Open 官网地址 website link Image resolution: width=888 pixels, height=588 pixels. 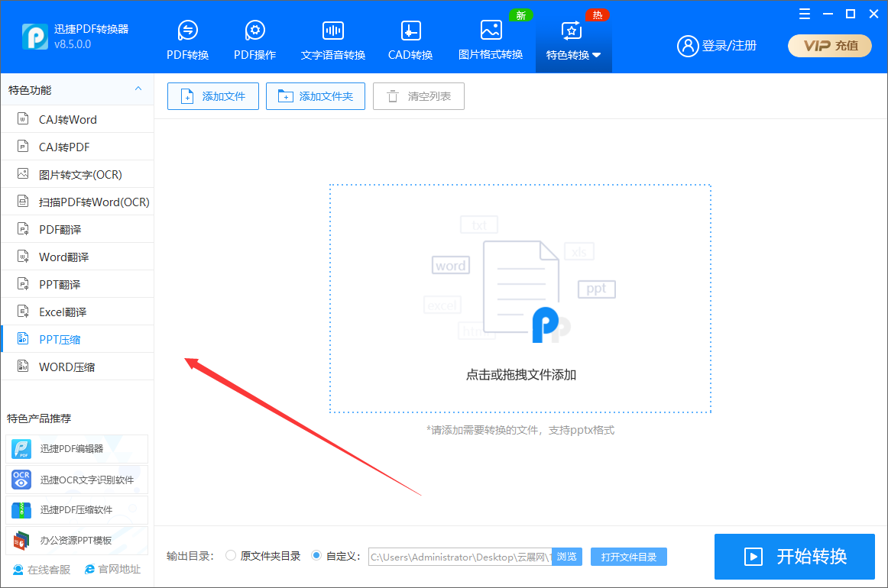point(112,570)
